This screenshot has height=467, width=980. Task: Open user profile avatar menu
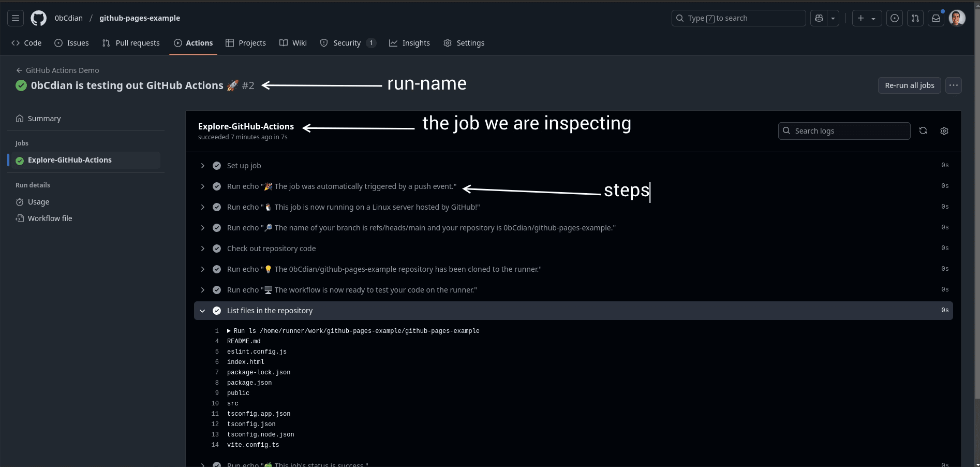pos(957,18)
